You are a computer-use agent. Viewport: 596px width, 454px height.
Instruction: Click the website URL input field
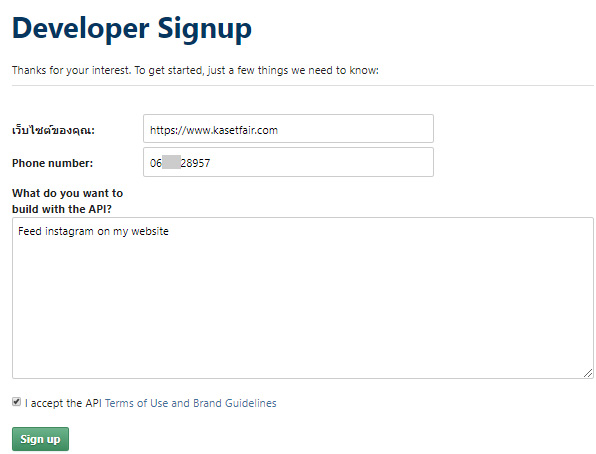[x=288, y=129]
